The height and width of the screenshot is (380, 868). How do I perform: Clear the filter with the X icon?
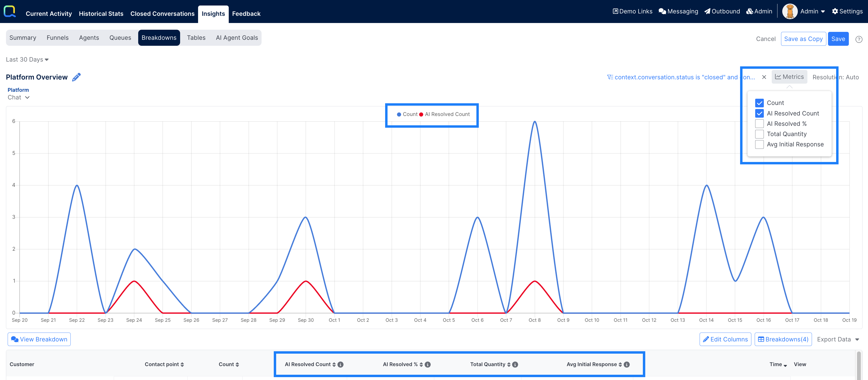click(x=764, y=77)
